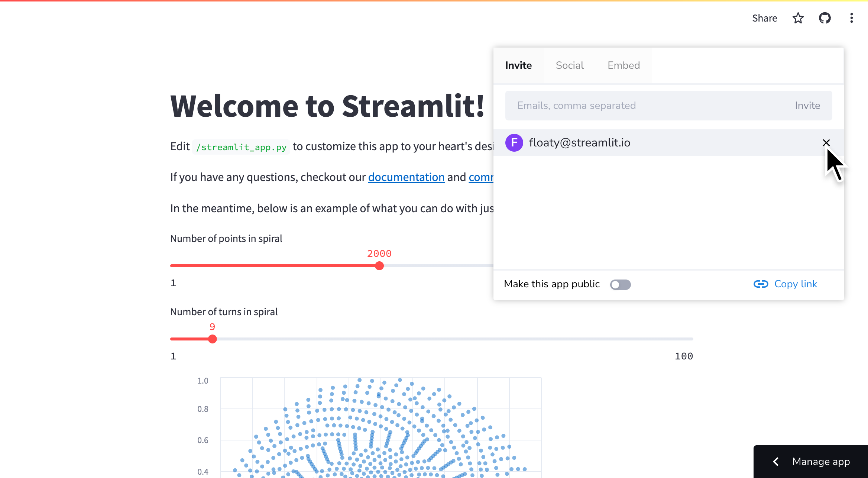This screenshot has width=868, height=478.
Task: Focus the emails input field
Action: (x=632, y=106)
